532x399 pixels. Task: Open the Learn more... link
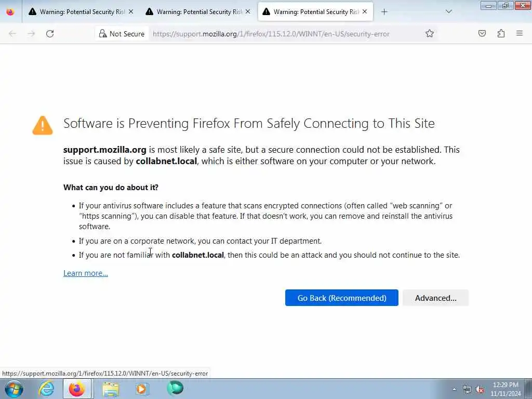pos(86,273)
